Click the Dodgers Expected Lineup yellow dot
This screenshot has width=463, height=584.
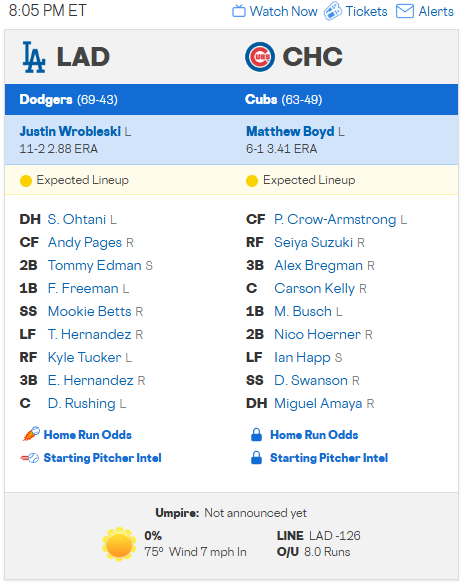[26, 181]
